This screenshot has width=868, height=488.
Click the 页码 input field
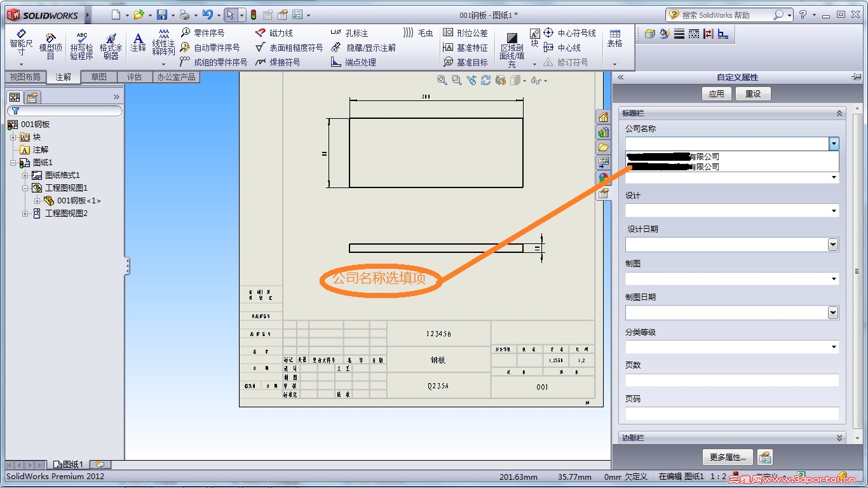click(x=732, y=414)
